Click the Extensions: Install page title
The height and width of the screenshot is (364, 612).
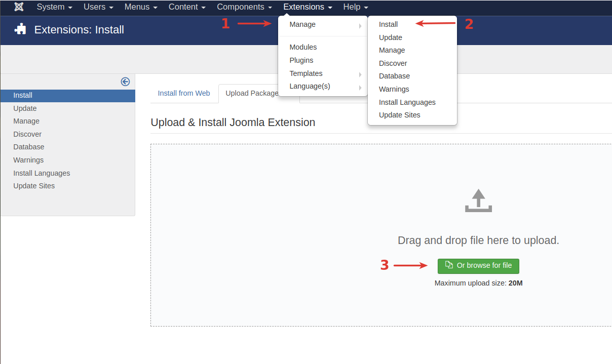(x=79, y=30)
